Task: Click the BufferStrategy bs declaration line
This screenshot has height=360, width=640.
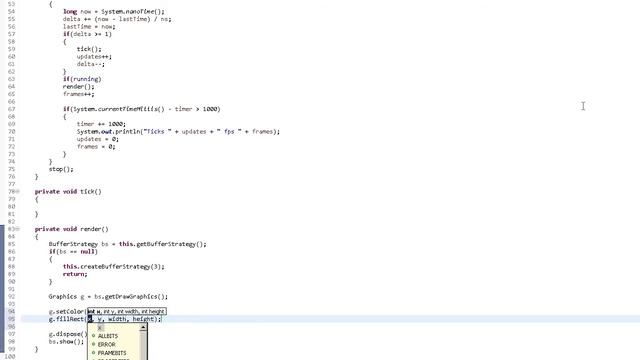Action: coord(127,244)
